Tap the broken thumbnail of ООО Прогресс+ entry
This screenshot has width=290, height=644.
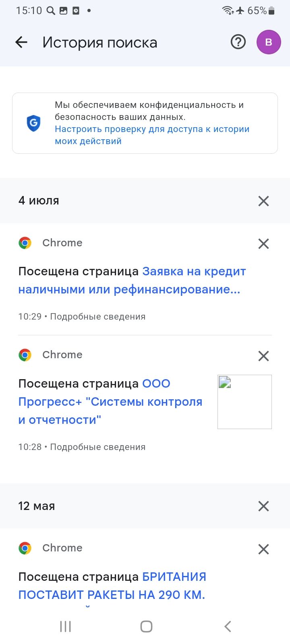click(x=244, y=402)
